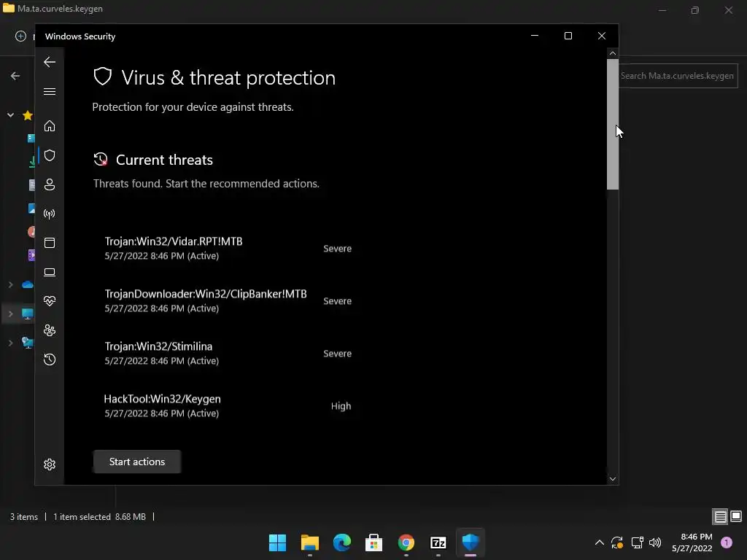Close the Windows Security window
The height and width of the screenshot is (560, 747).
[x=602, y=36]
